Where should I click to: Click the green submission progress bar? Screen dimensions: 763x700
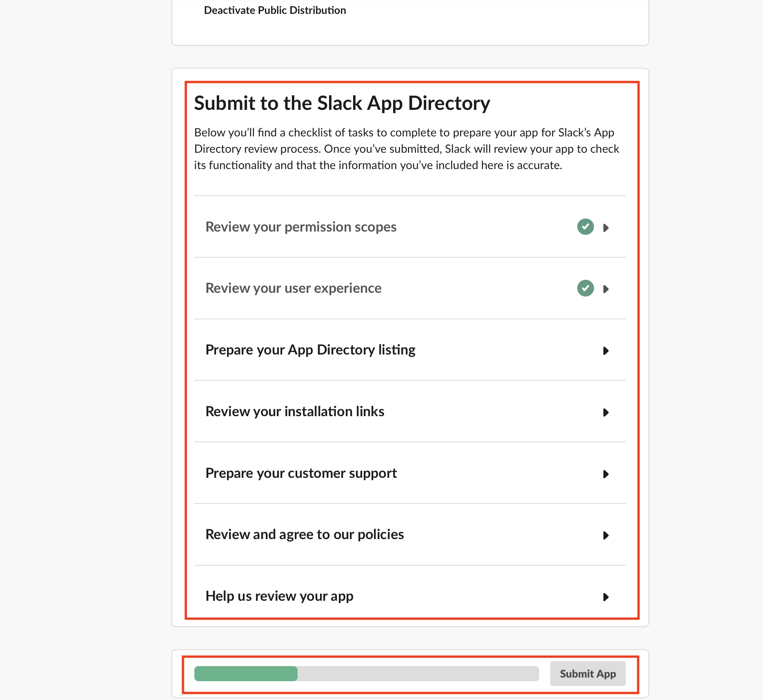pyautogui.click(x=246, y=673)
